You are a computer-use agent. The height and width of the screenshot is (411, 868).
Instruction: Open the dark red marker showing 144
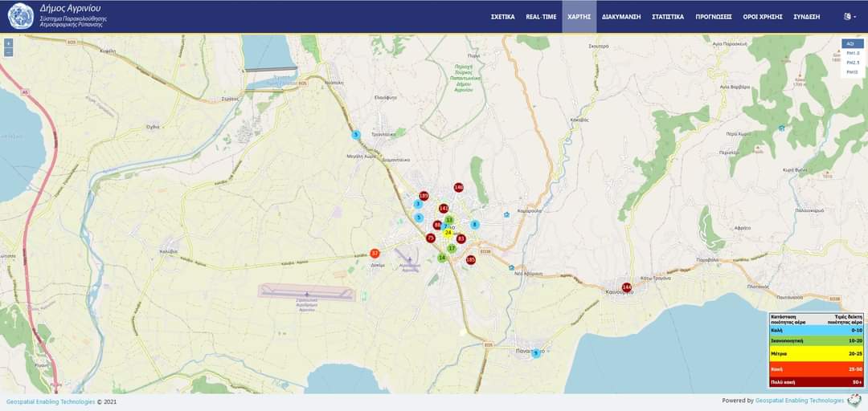pos(627,287)
